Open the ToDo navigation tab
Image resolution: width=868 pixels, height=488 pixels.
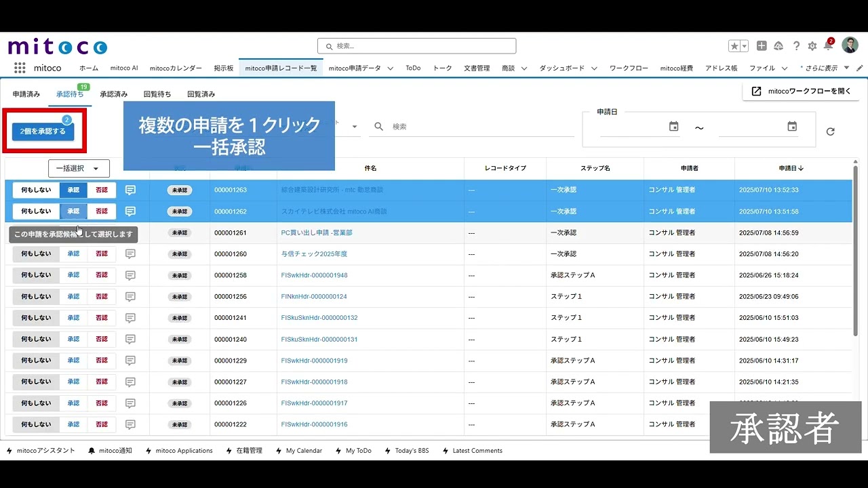(413, 68)
